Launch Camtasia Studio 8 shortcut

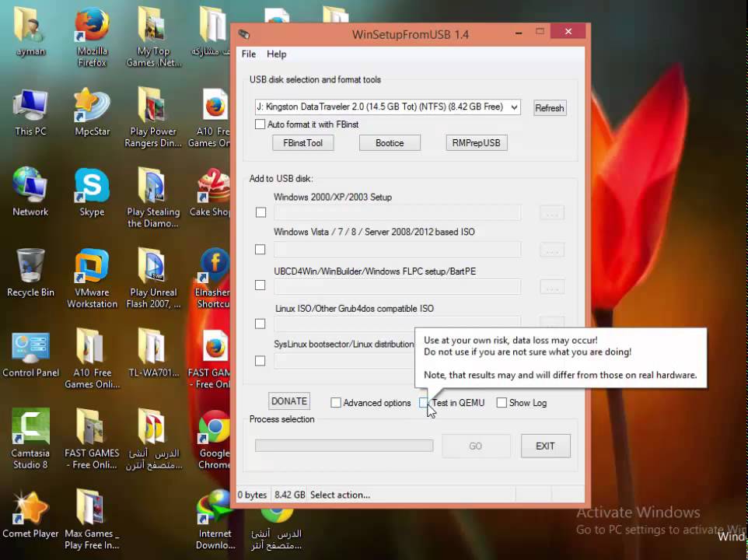tap(30, 438)
